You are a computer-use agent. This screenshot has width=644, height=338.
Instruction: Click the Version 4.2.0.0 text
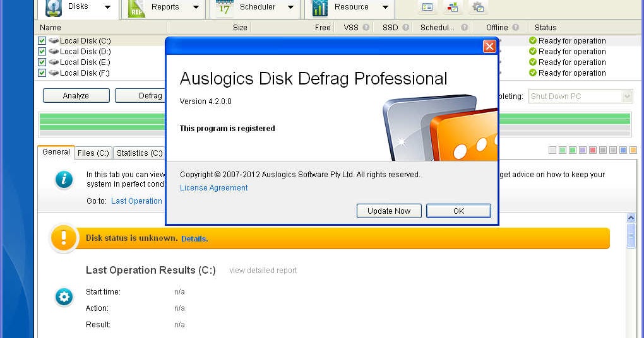[x=205, y=102]
